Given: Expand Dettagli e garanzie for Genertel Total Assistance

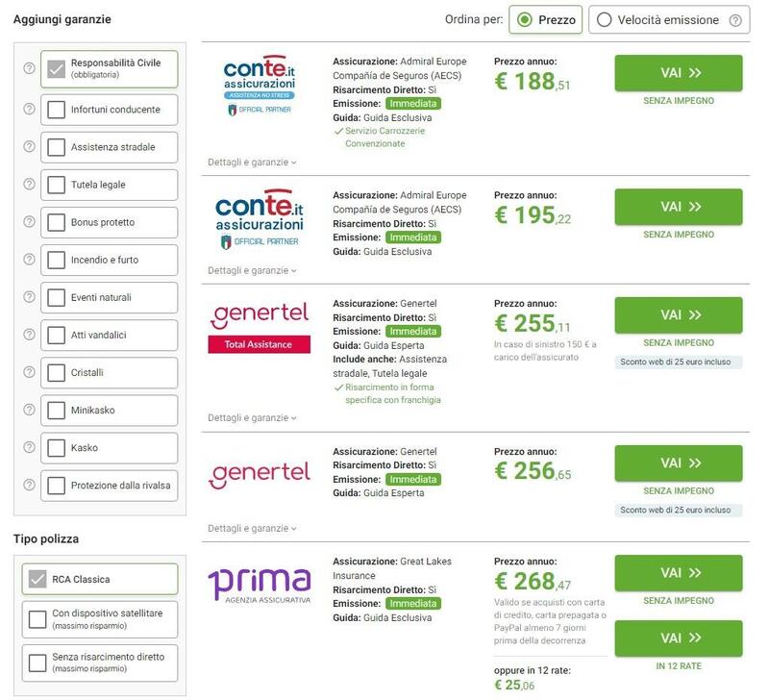Looking at the screenshot, I should tap(252, 418).
